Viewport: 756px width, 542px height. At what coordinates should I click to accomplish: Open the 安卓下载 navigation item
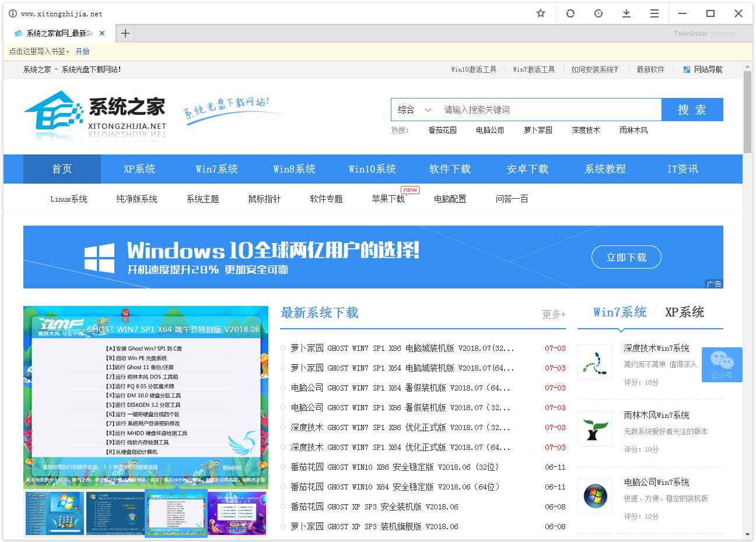click(x=527, y=169)
